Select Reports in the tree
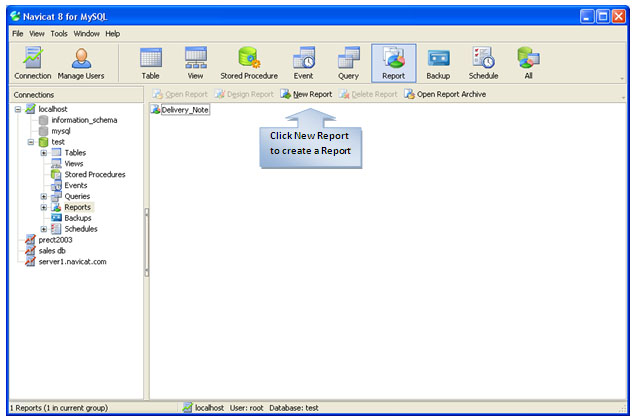Image resolution: width=634 pixels, height=420 pixels. click(78, 207)
